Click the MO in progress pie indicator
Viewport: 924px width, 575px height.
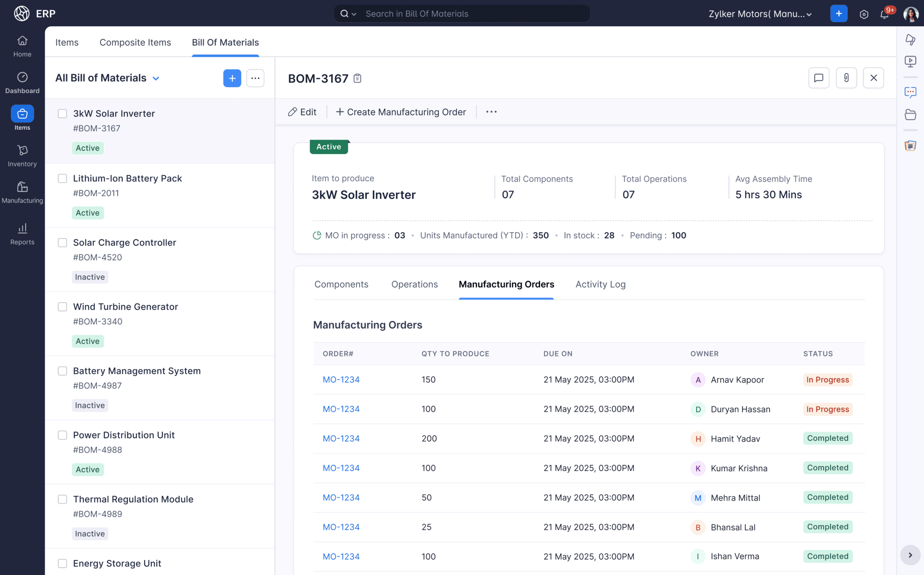point(317,235)
